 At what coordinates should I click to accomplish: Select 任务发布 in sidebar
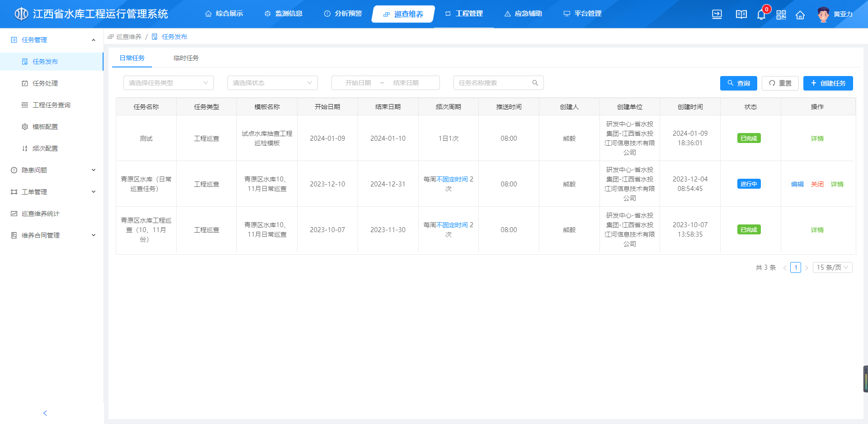(x=52, y=62)
